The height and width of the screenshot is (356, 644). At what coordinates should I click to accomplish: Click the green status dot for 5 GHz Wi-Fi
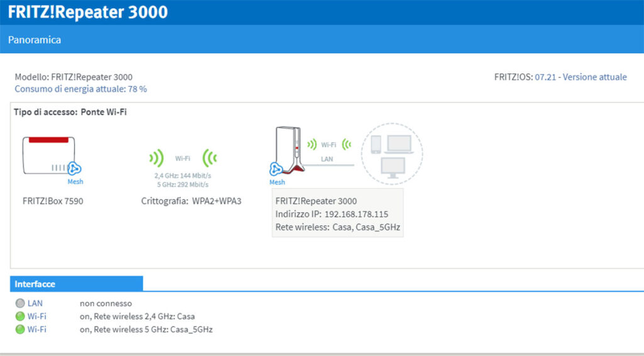pyautogui.click(x=20, y=330)
